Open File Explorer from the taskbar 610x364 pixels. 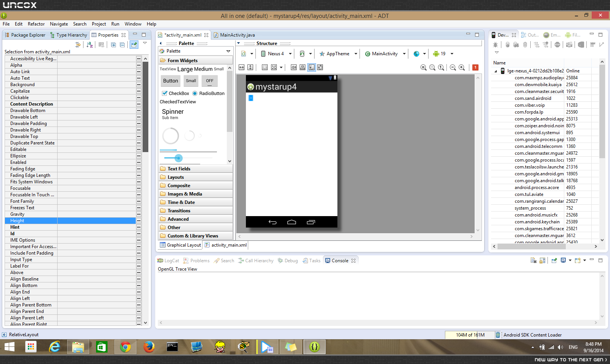coord(78,347)
